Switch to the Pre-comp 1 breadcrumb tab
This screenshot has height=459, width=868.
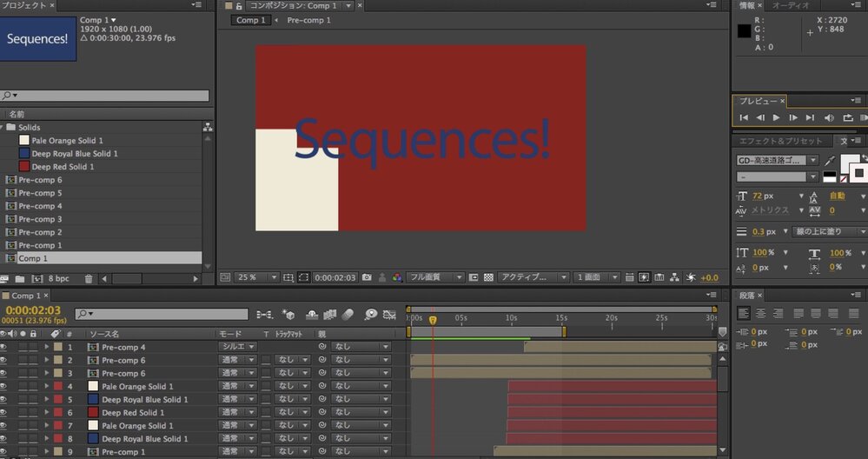click(308, 20)
